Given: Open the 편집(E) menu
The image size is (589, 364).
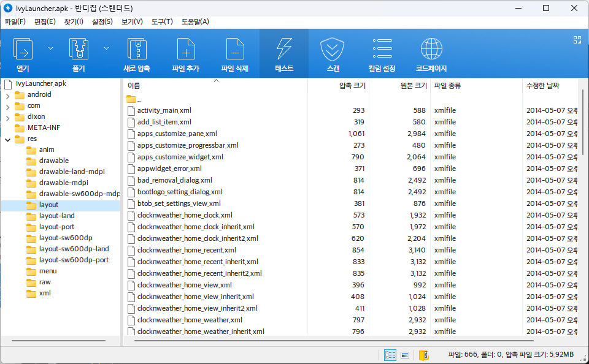Looking at the screenshot, I should (x=45, y=22).
